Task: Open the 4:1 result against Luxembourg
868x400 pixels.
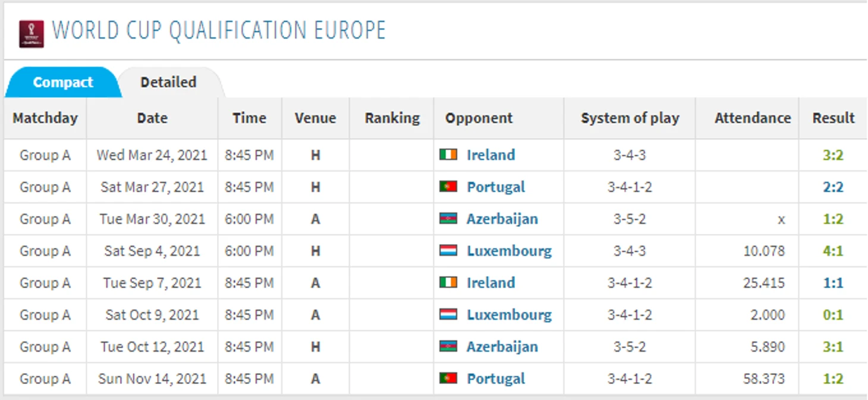Action: 833,251
